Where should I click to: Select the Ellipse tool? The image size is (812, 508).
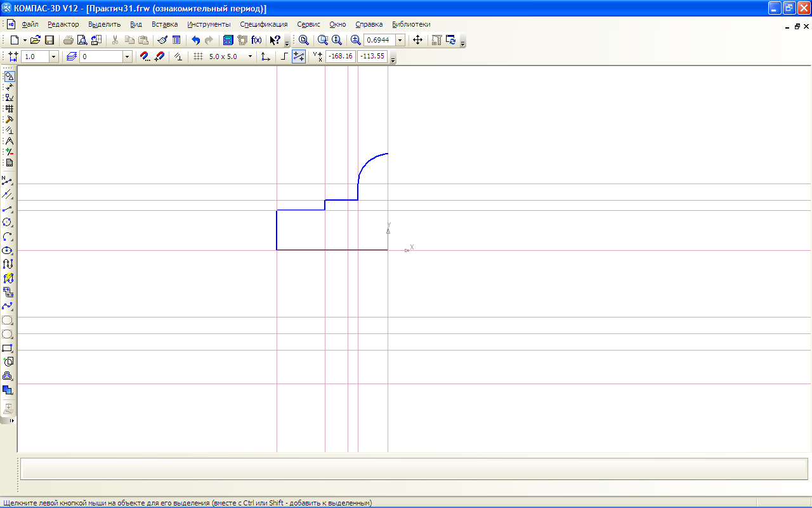[8, 250]
